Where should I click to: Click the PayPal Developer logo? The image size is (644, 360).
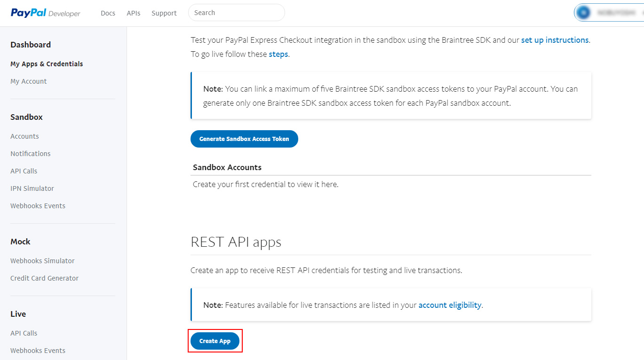coord(46,13)
